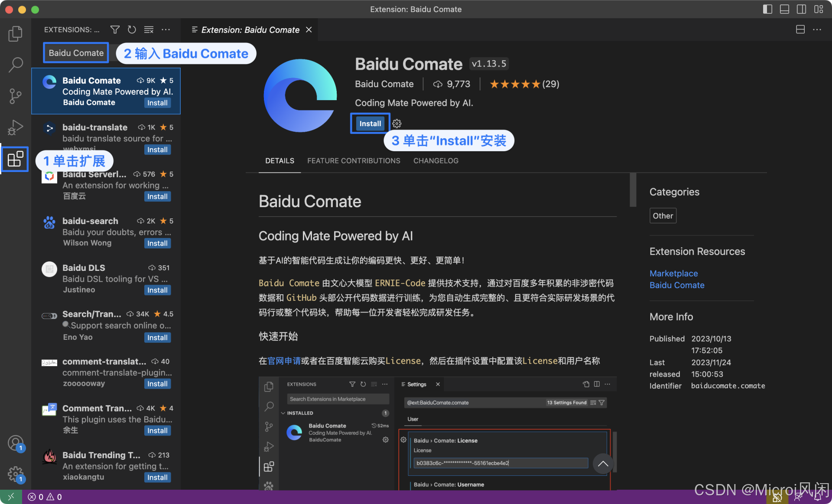Clear extensions search results icon
Viewport: 832px width, 504px height.
point(149,29)
